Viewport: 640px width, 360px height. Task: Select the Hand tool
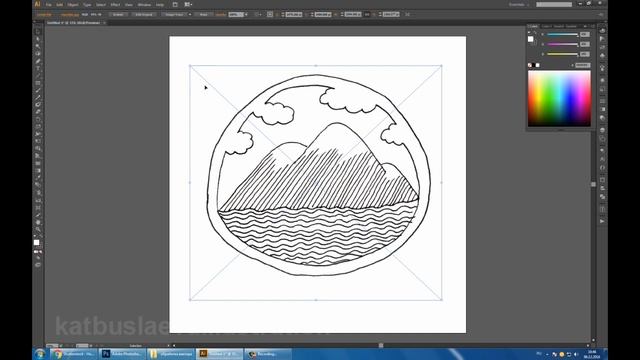38,222
